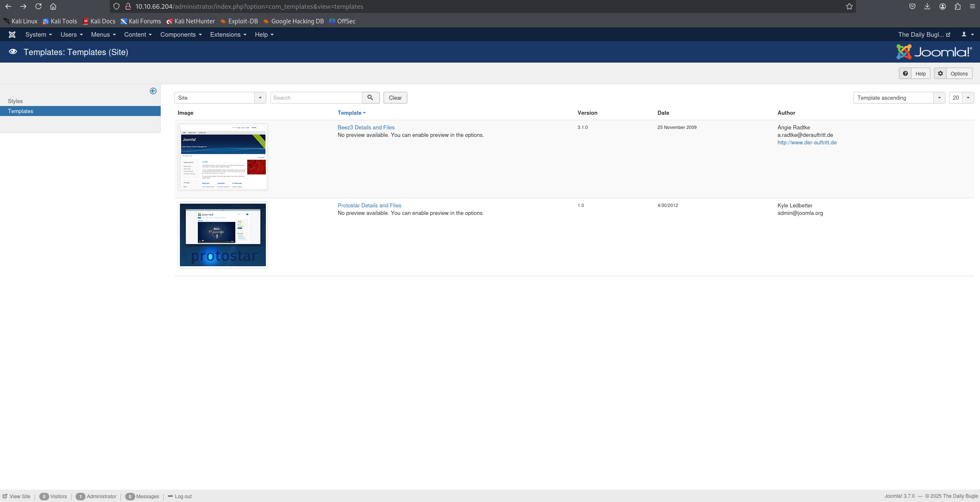Click the Help question mark button

pos(914,73)
